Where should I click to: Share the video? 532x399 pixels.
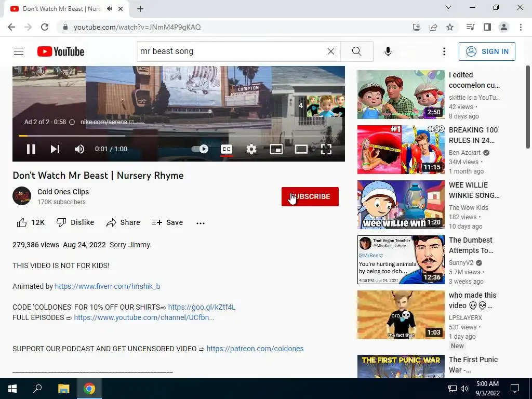[x=123, y=222]
